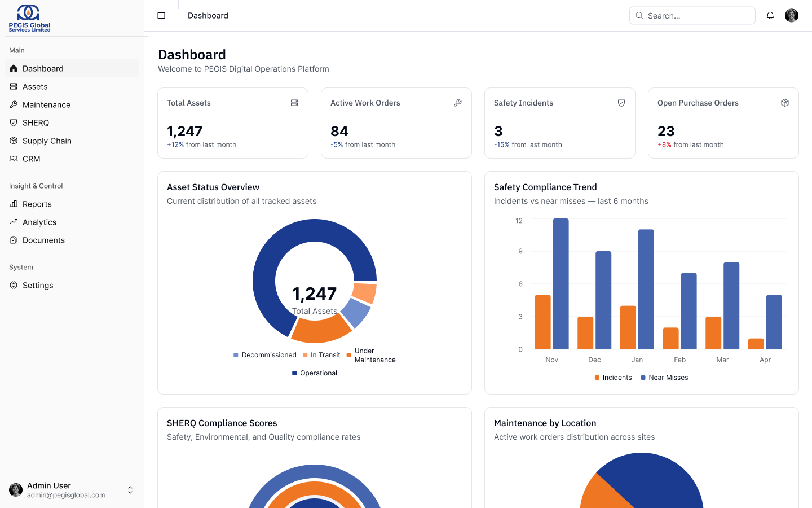Viewport: 812px width, 508px height.
Task: Click the In Transit legend swatch
Action: point(305,355)
